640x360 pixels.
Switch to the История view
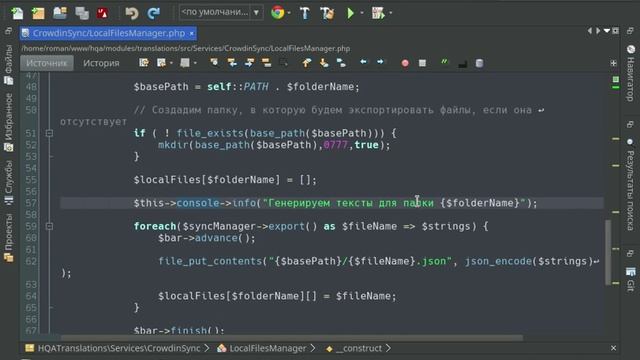(x=101, y=63)
